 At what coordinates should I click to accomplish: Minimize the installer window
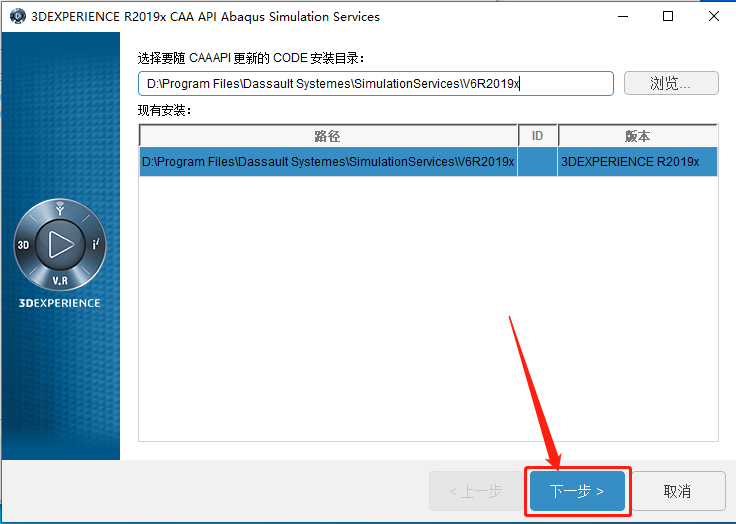click(x=623, y=16)
